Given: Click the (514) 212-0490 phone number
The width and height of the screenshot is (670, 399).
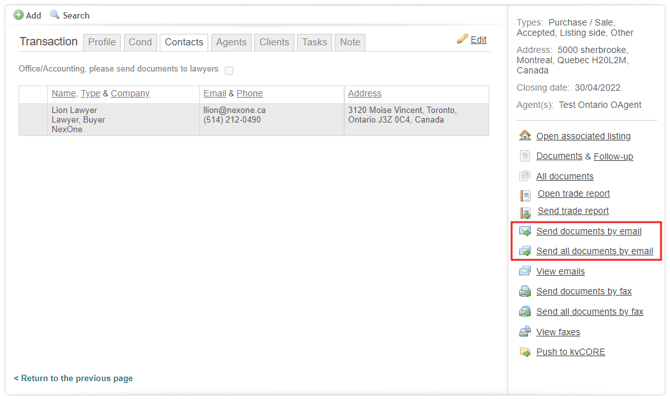Looking at the screenshot, I should (232, 120).
